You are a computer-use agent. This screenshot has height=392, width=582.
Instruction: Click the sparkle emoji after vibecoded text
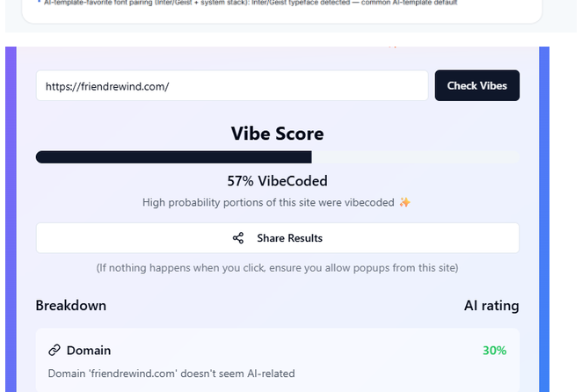404,202
